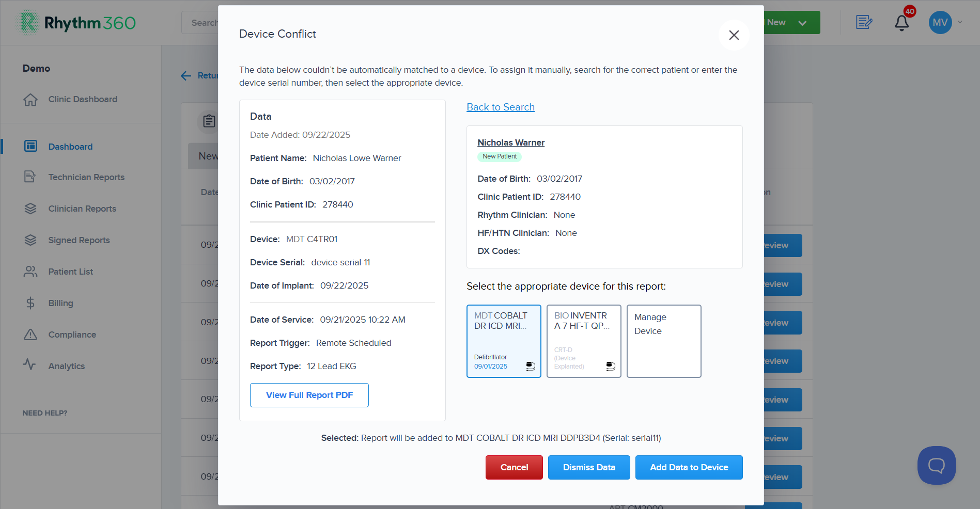The image size is (980, 509).
Task: Click the Analytics pulse icon
Action: click(x=29, y=364)
